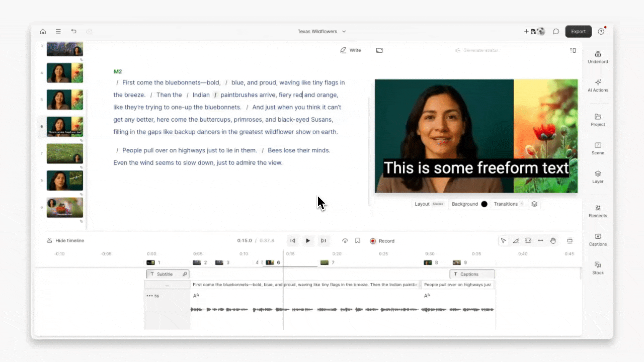
Task: Open the Layout Media dropdown
Action: click(x=429, y=204)
